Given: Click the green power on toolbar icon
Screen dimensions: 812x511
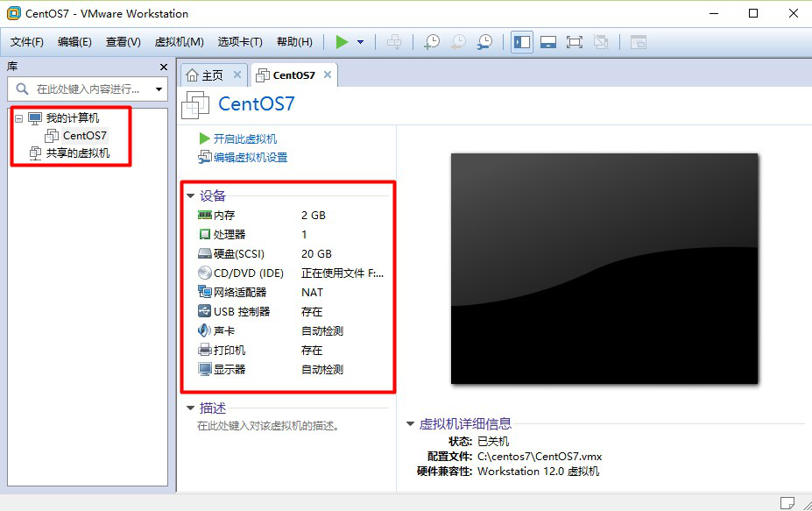Looking at the screenshot, I should 342,42.
